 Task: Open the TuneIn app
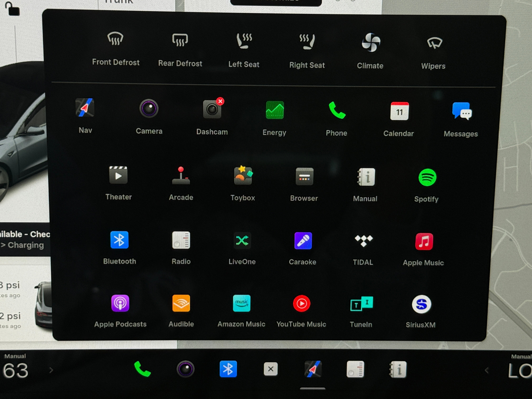[x=362, y=304]
